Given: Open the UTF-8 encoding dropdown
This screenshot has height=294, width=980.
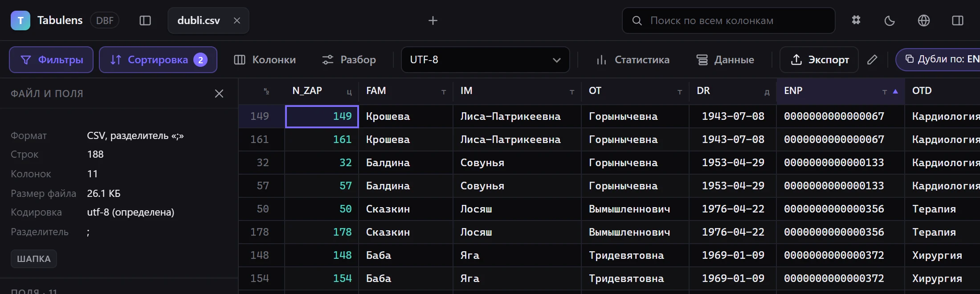Looking at the screenshot, I should tap(486, 60).
